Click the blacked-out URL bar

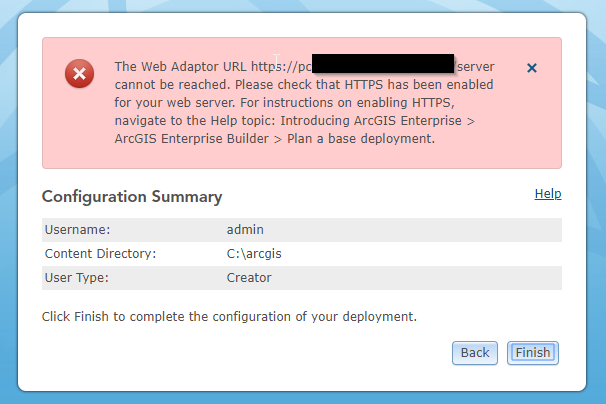383,67
